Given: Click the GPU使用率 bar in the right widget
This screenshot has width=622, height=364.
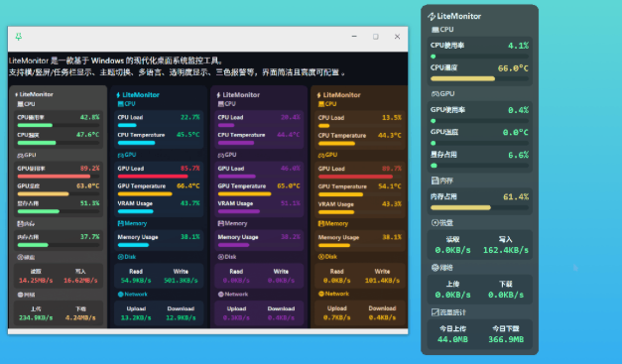Looking at the screenshot, I should (x=479, y=121).
